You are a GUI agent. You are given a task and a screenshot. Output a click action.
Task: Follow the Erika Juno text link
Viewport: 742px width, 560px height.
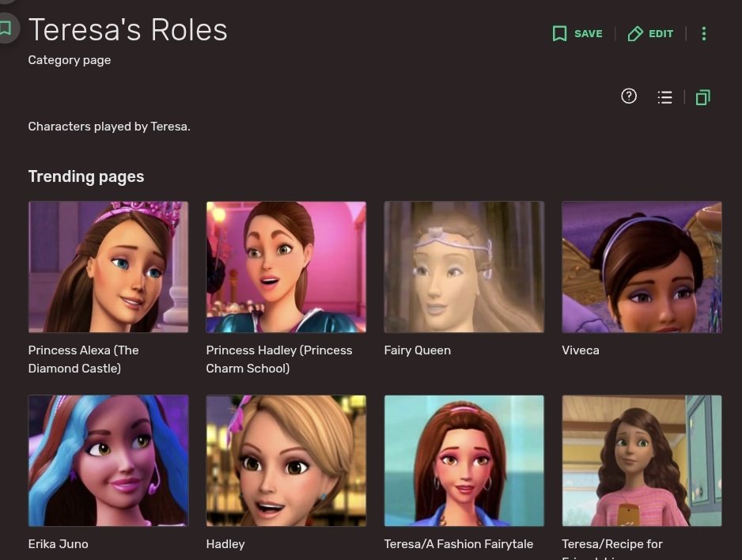coord(59,544)
